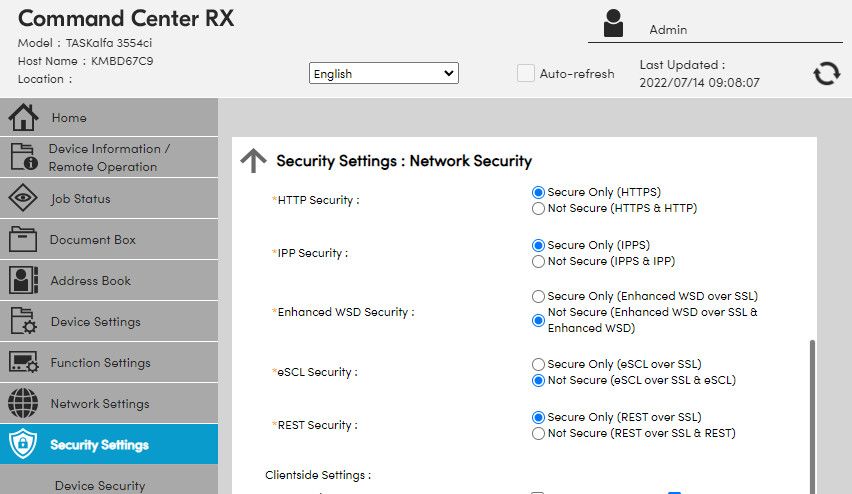This screenshot has height=494, width=852.
Task: Open the English language dropdown
Action: tap(384, 73)
